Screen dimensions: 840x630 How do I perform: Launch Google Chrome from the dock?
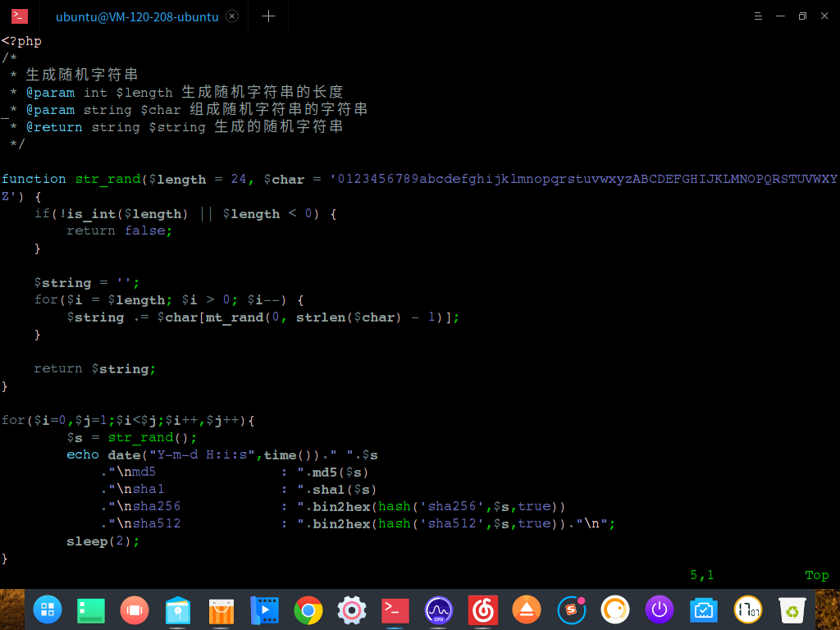coord(308,610)
